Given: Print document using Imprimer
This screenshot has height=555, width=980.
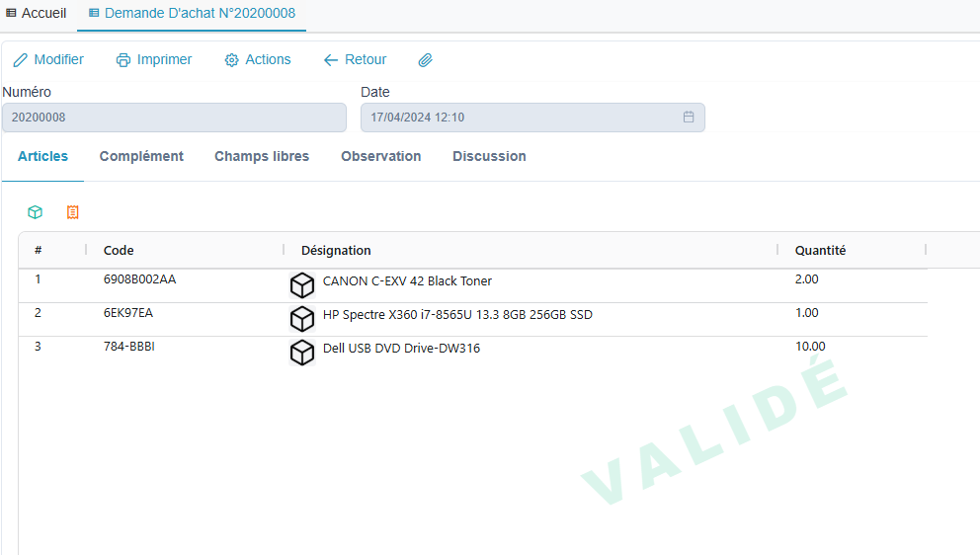Looking at the screenshot, I should 154,60.
